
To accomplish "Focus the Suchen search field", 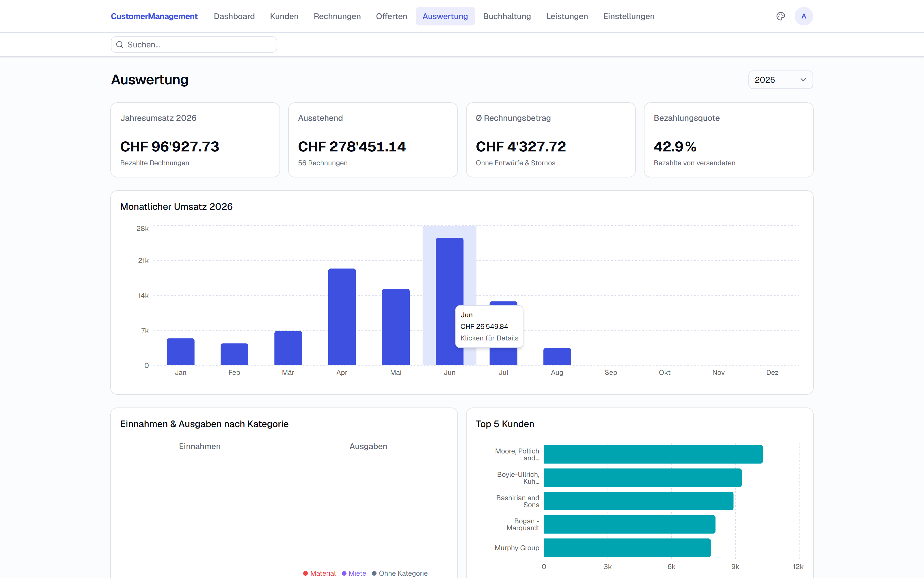I will pos(194,45).
